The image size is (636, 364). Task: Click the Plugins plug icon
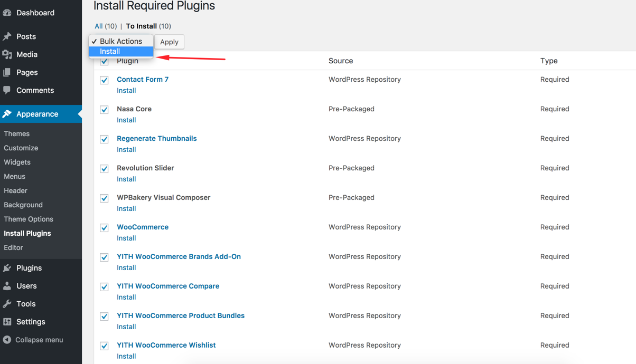tap(7, 268)
